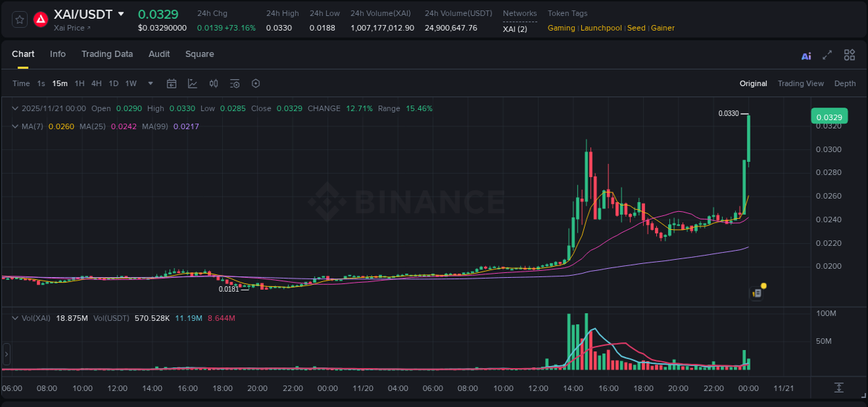Select the line chart style icon
The width and height of the screenshot is (868, 407).
192,83
